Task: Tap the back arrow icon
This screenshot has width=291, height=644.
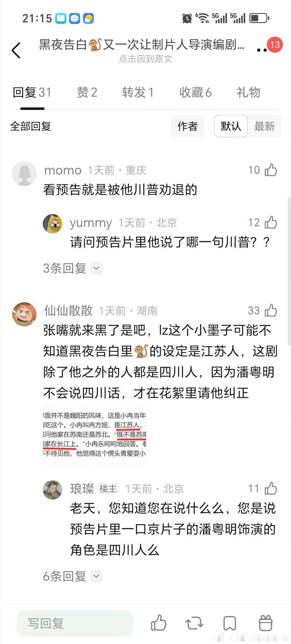Action: (x=16, y=50)
